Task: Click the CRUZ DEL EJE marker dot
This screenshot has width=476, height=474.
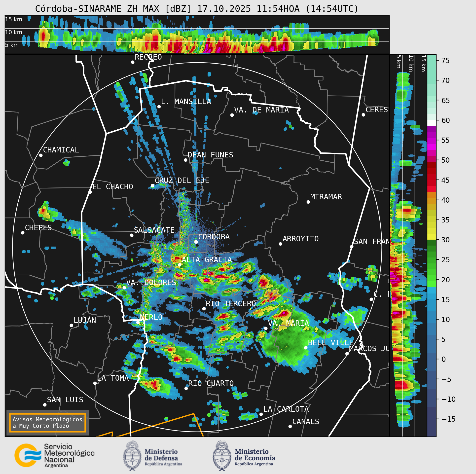Action: (x=152, y=185)
